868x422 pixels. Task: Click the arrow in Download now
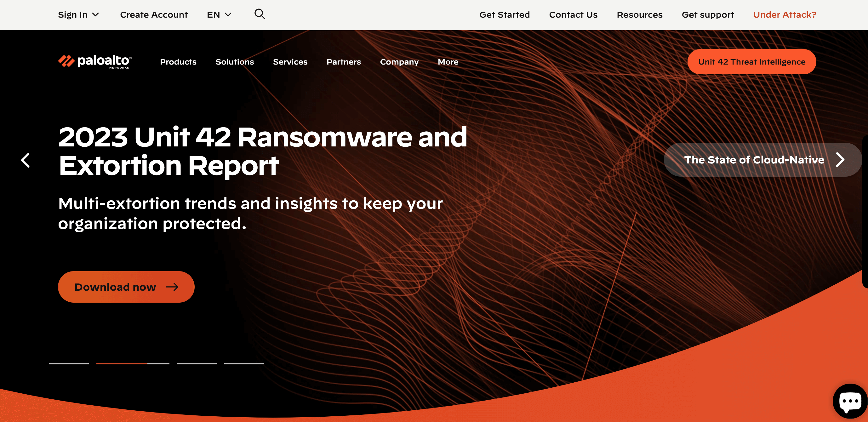[x=172, y=287]
